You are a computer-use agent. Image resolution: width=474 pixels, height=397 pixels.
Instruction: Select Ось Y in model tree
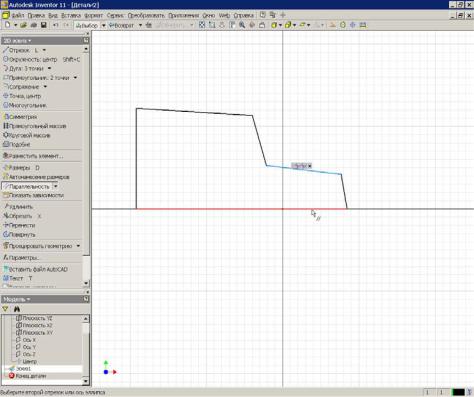click(26, 347)
